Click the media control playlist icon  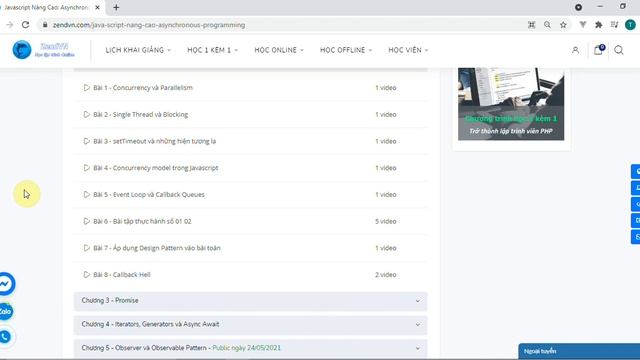coord(614,25)
